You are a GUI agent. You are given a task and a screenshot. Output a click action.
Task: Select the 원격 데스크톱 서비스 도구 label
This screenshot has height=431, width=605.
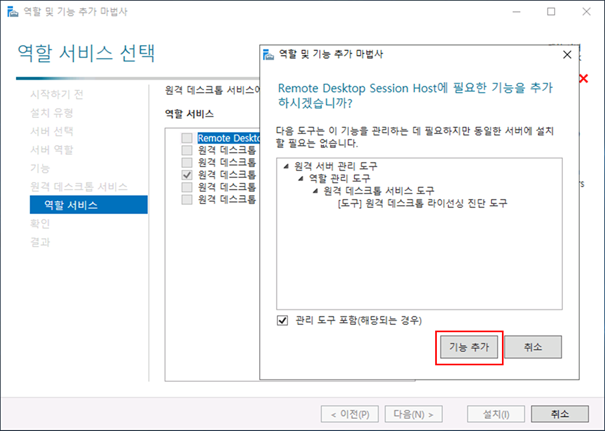[x=379, y=191]
